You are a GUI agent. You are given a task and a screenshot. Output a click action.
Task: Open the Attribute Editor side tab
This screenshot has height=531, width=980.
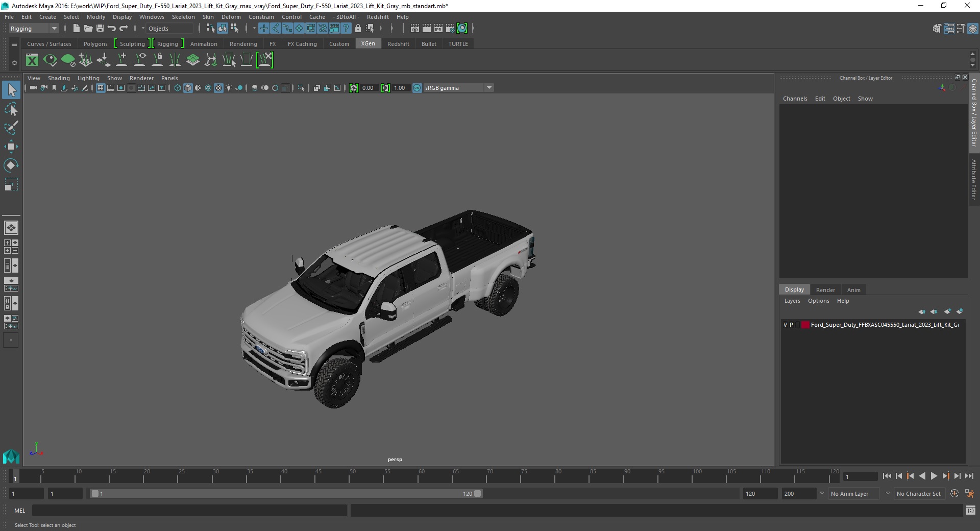pos(974,179)
